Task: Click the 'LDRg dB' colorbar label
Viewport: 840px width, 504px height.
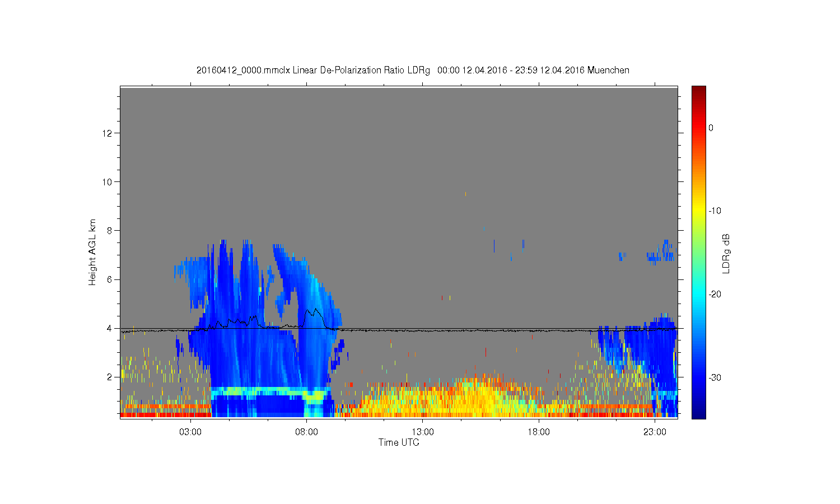Action: tap(726, 254)
